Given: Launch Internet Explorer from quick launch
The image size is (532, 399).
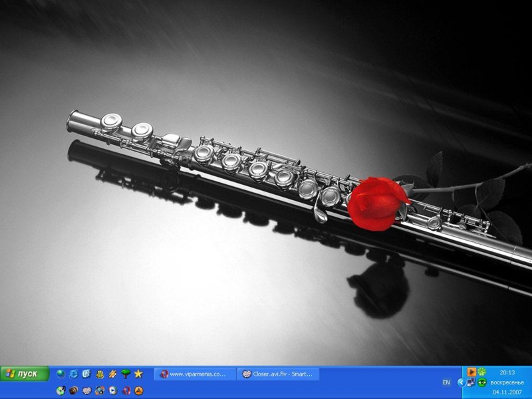Looking at the screenshot, I should click(x=74, y=374).
